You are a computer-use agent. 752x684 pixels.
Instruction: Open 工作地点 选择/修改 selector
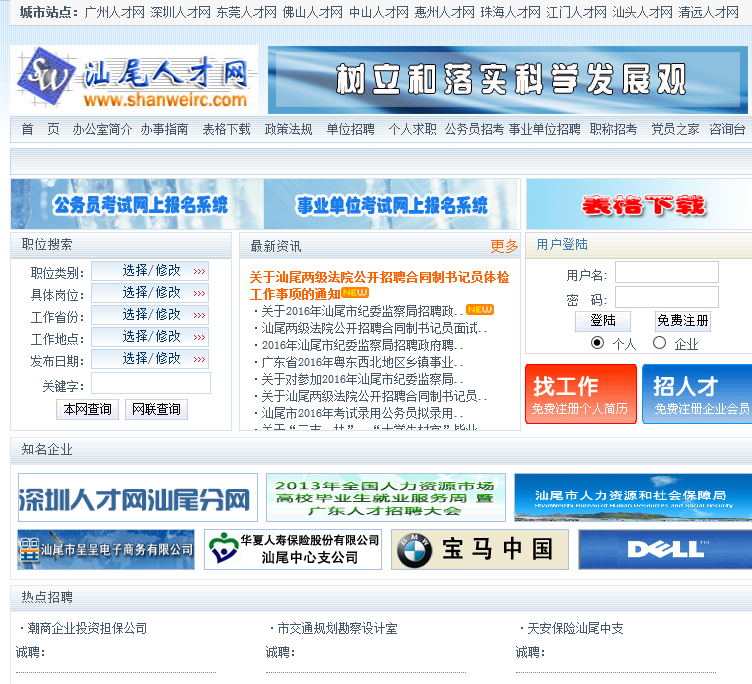pyautogui.click(x=150, y=337)
